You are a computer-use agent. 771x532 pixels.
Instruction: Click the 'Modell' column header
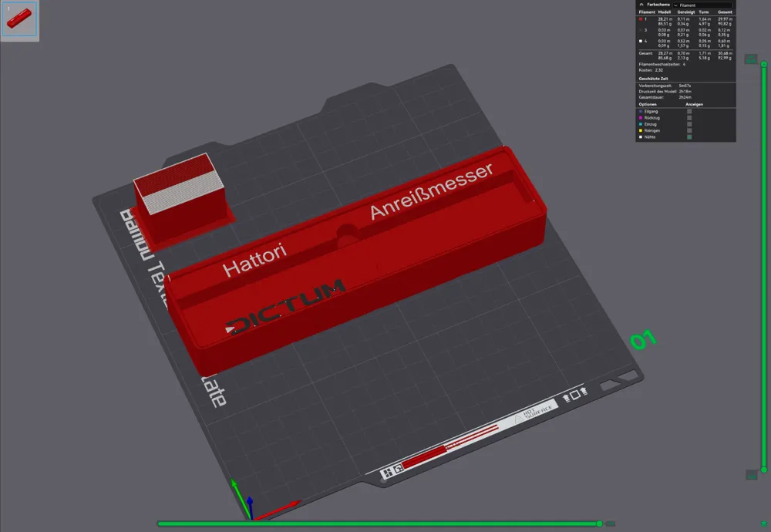click(x=665, y=12)
